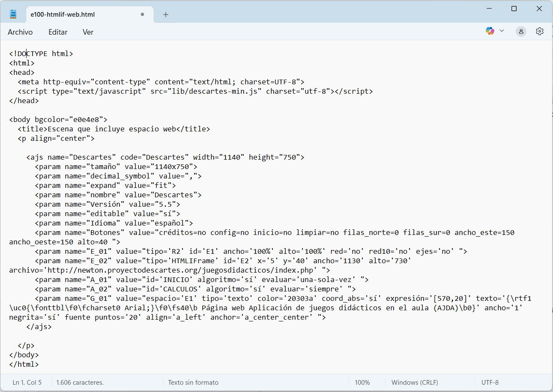
Task: Maximize the Notepad window
Action: click(514, 9)
